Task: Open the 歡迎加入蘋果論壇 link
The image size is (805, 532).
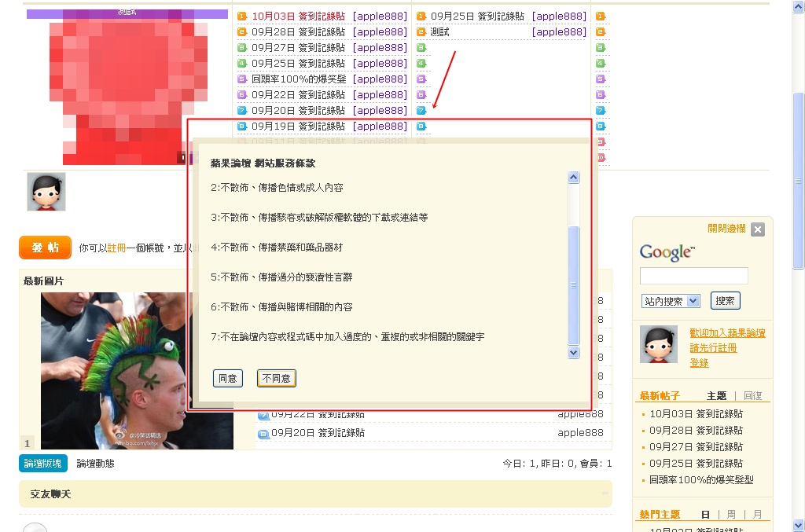Action: [x=727, y=333]
